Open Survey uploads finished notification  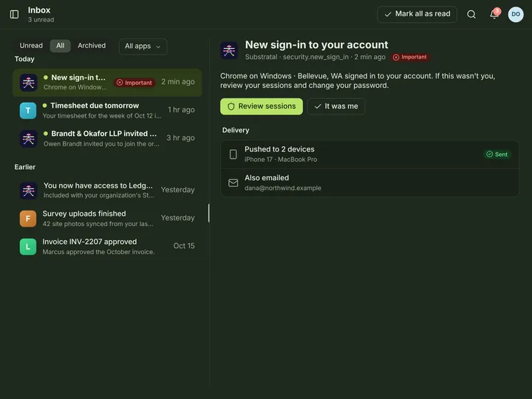click(107, 219)
